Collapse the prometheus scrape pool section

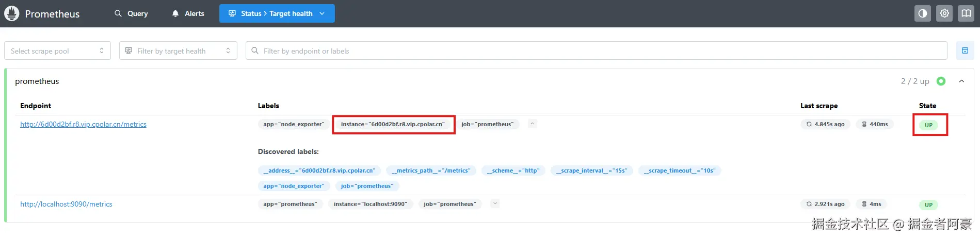(x=961, y=81)
